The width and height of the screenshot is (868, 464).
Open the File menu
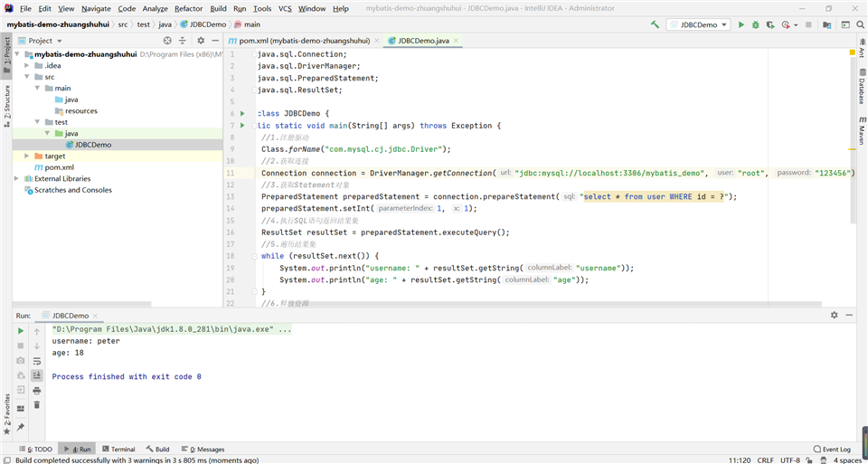pos(25,8)
